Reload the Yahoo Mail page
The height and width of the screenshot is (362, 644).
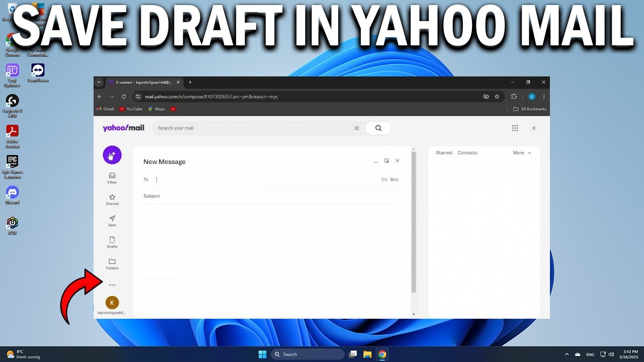click(x=124, y=97)
